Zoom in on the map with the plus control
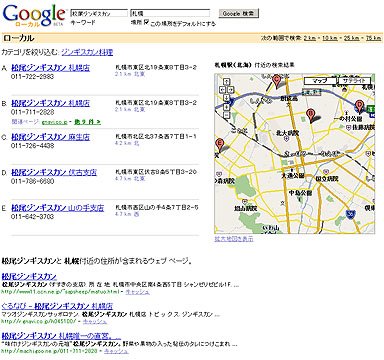 (x=227, y=107)
